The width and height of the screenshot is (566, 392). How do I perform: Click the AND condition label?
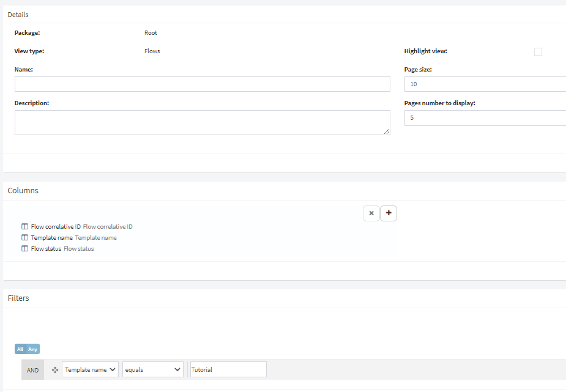tap(32, 370)
